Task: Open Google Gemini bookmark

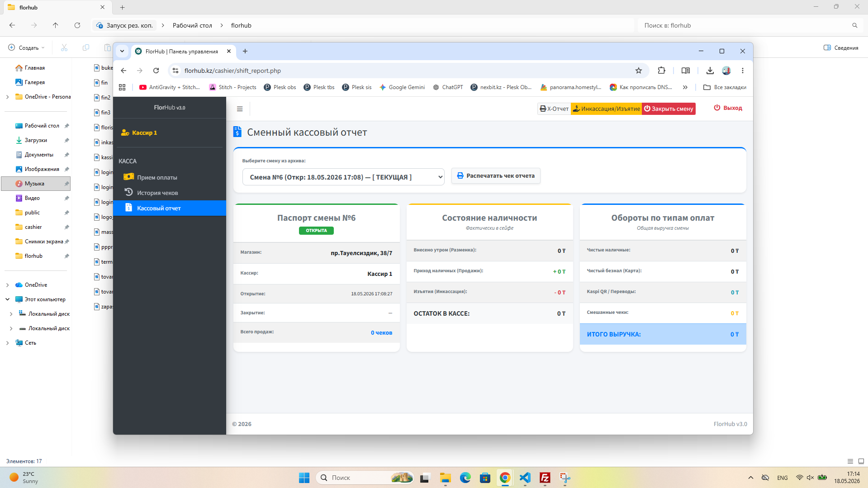Action: (x=402, y=87)
